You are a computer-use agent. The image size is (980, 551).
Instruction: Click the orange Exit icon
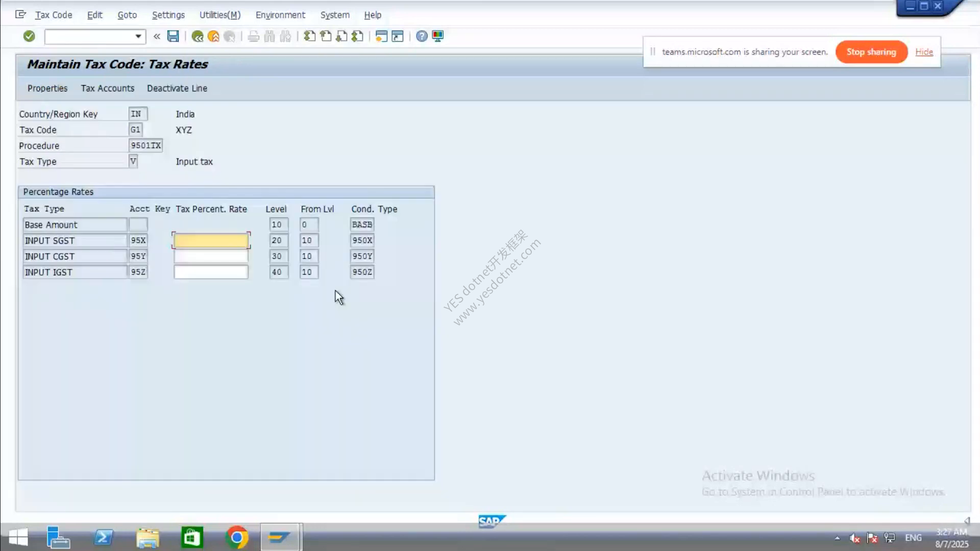pos(213,36)
